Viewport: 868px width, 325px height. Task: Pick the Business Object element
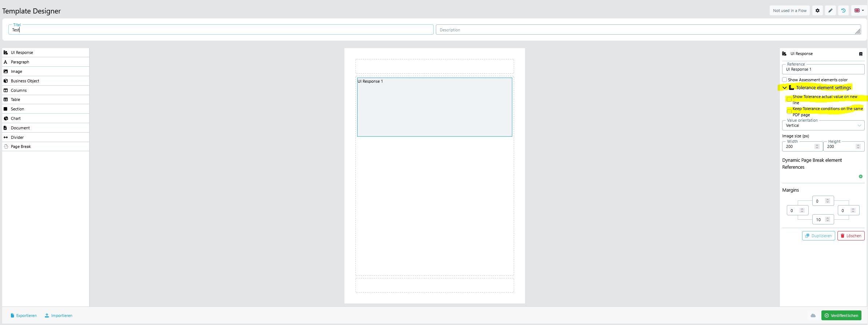point(25,81)
